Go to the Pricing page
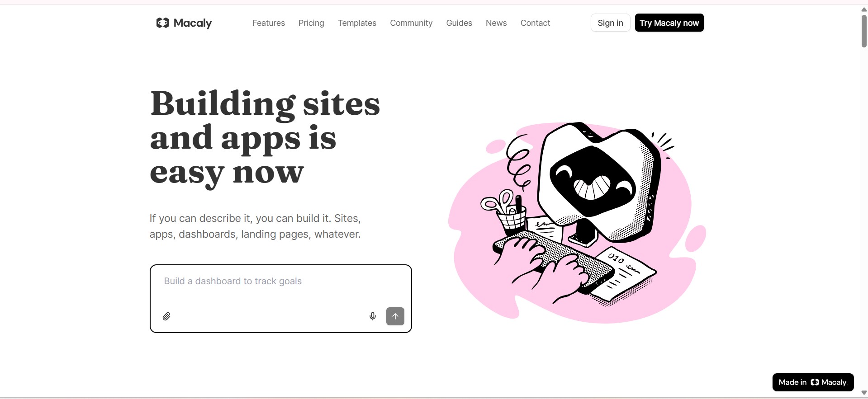868x399 pixels. [311, 23]
